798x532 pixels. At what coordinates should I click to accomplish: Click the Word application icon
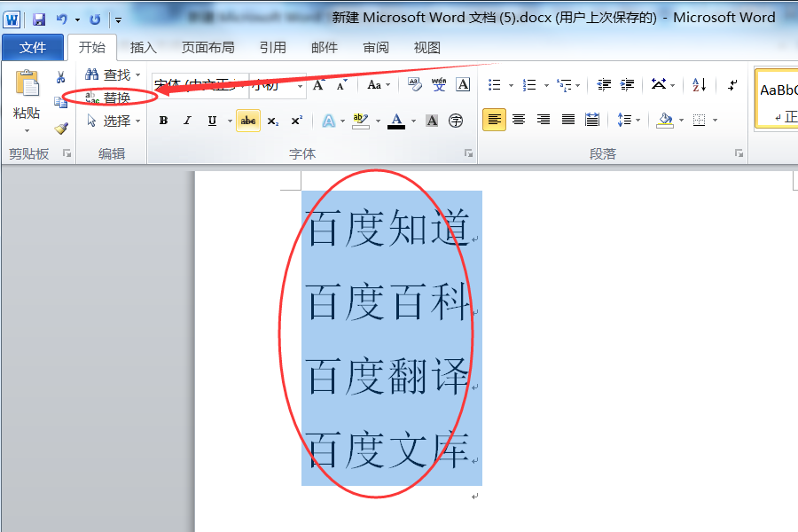coord(12,20)
